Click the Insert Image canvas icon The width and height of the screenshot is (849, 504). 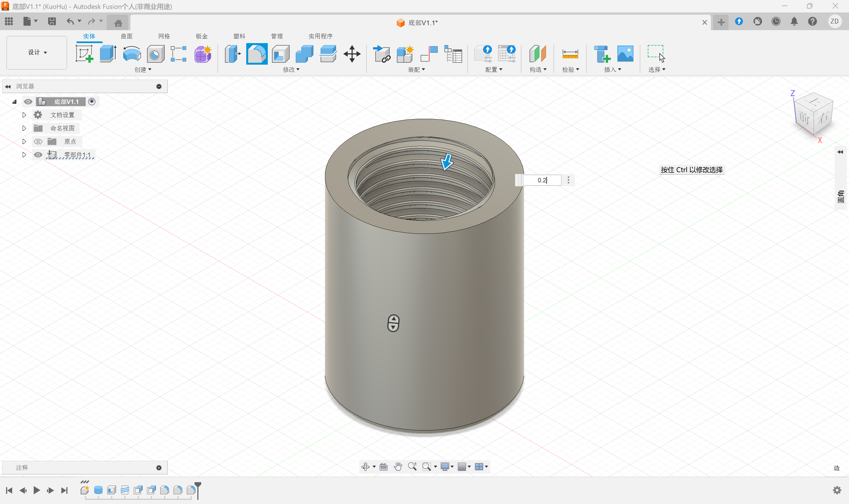625,54
